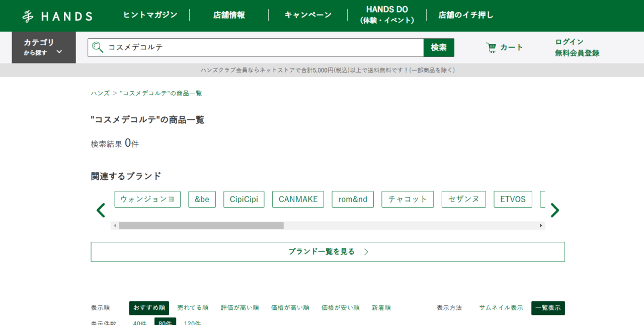Click the brand scrollbar left arrow
This screenshot has height=325, width=644.
pos(115,226)
